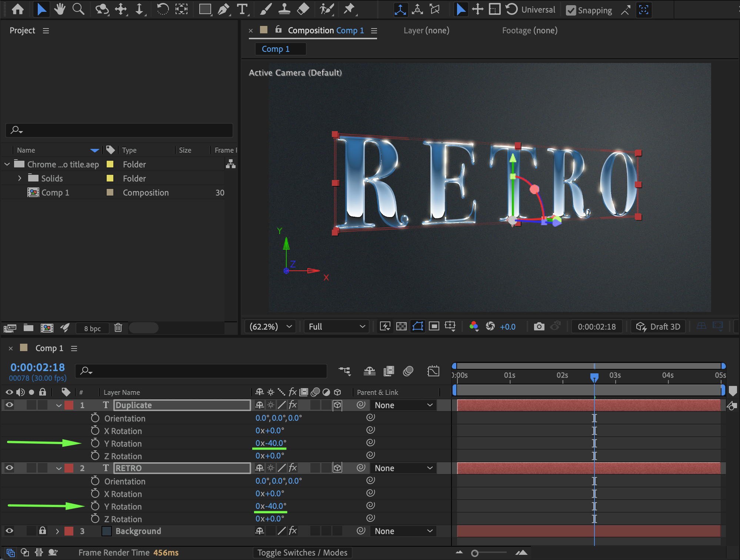
Task: Delete selected project item with the trash icon
Action: click(118, 328)
